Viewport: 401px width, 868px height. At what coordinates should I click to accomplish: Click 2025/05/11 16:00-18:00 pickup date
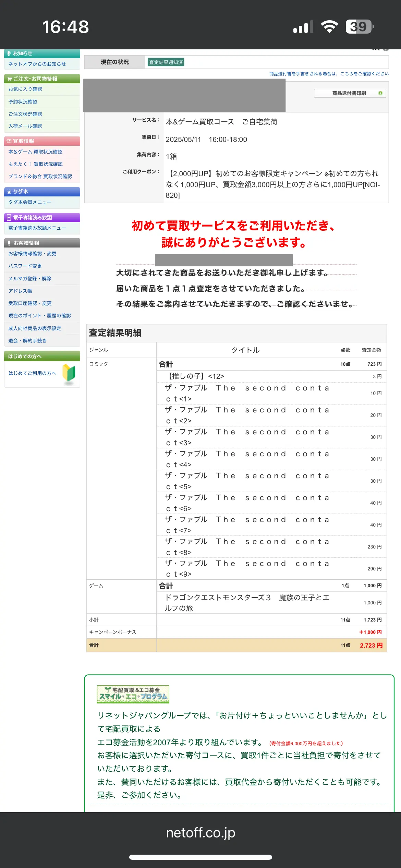coord(206,140)
